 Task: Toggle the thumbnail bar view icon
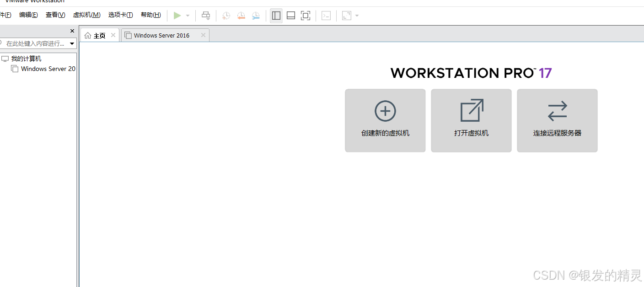coord(291,16)
